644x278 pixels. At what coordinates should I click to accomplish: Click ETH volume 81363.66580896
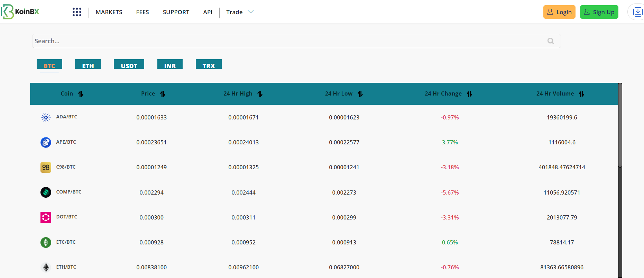point(562,267)
